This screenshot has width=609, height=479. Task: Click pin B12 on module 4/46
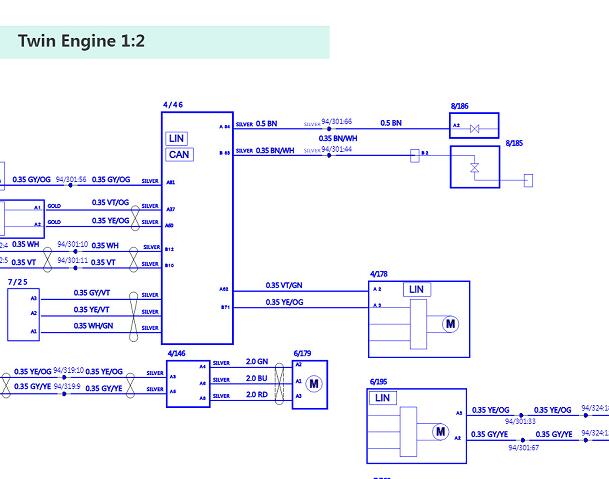tap(169, 249)
